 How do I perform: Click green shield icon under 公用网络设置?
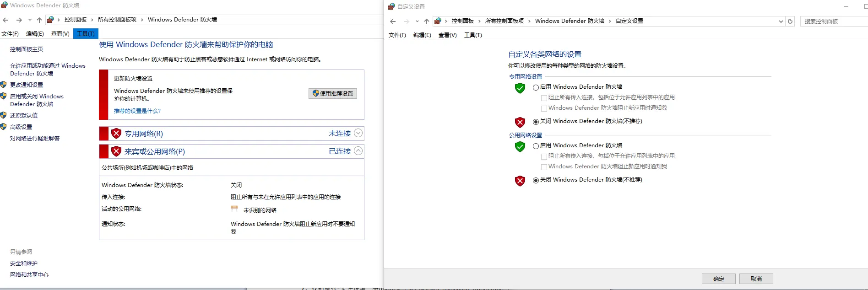[x=520, y=146]
